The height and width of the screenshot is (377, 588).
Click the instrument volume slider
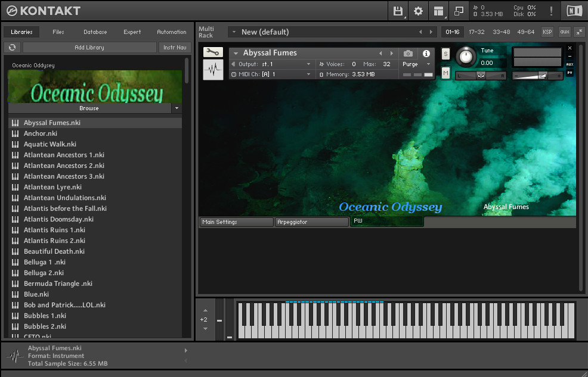[x=537, y=76]
